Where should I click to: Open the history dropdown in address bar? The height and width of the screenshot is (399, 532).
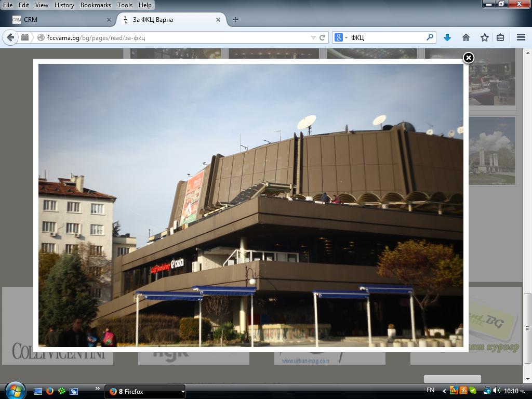[313, 37]
